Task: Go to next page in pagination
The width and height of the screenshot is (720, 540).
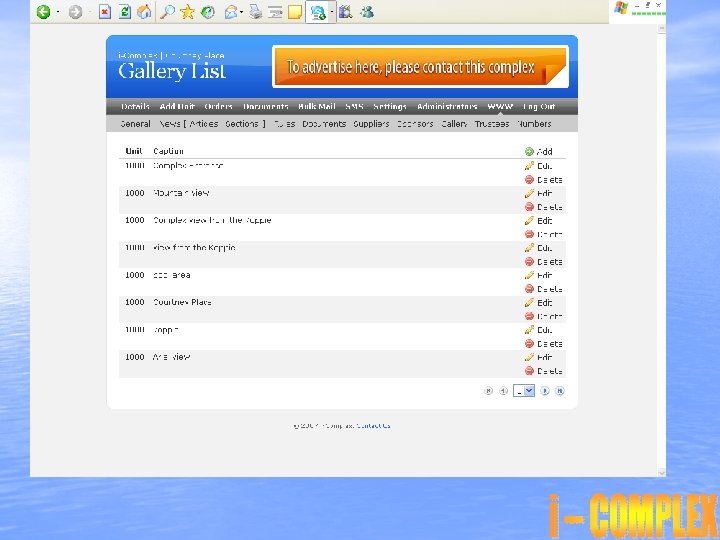Action: point(545,391)
